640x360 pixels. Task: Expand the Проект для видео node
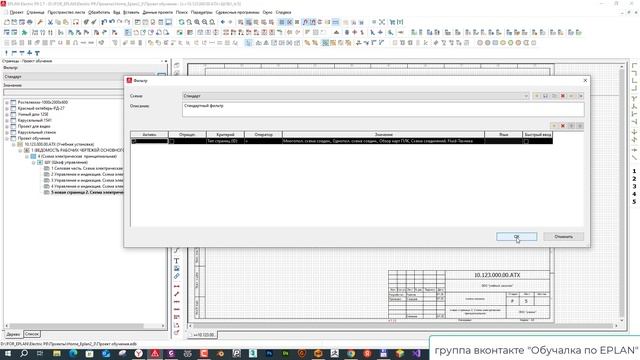point(7,127)
